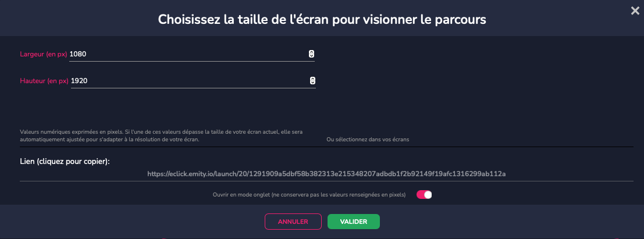
Task: Decrease Largeur value with down arrow
Action: tap(311, 55)
